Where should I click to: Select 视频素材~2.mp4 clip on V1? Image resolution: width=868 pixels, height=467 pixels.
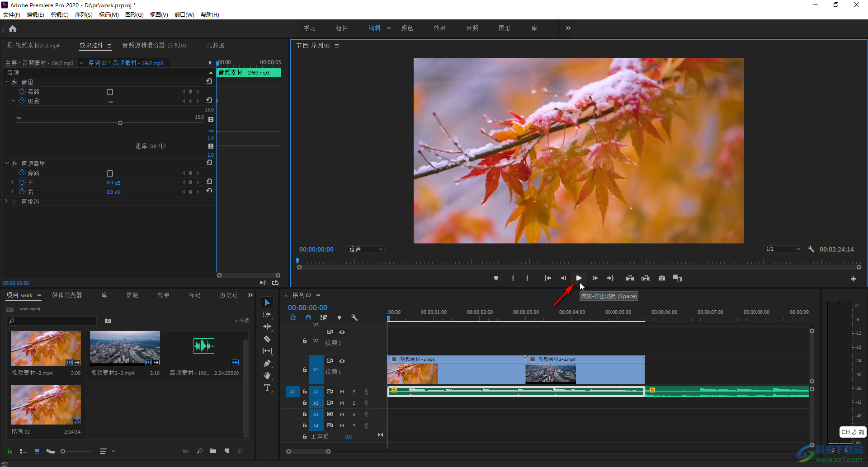point(456,369)
